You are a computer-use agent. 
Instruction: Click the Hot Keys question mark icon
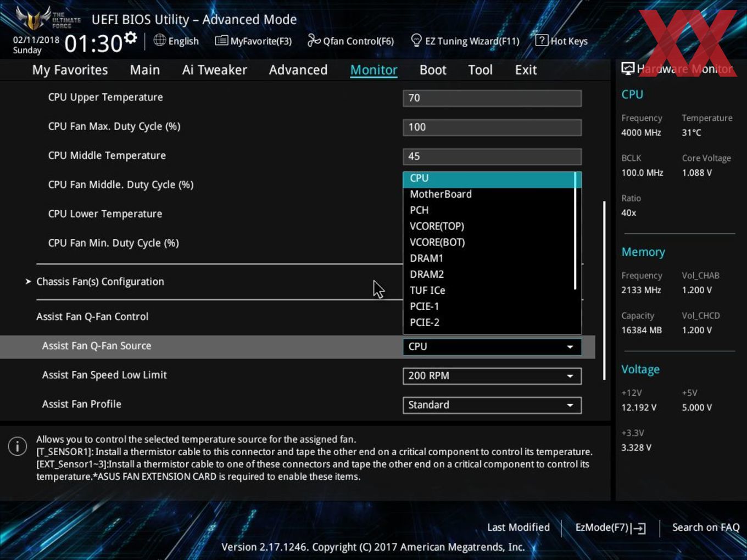[542, 40]
